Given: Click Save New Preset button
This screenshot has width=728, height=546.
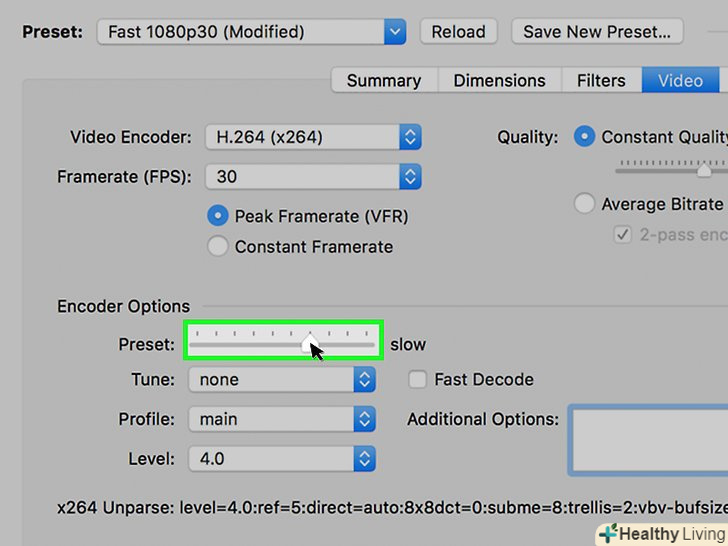Looking at the screenshot, I should (596, 31).
